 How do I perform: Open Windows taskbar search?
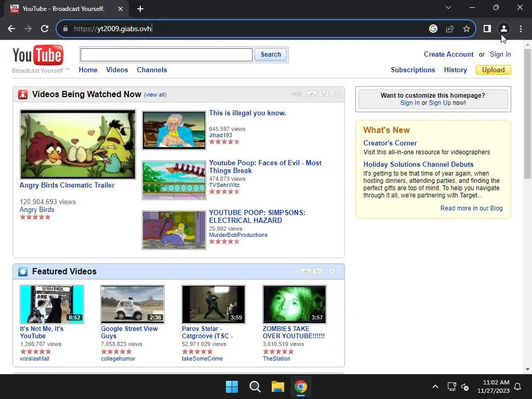[x=255, y=387]
